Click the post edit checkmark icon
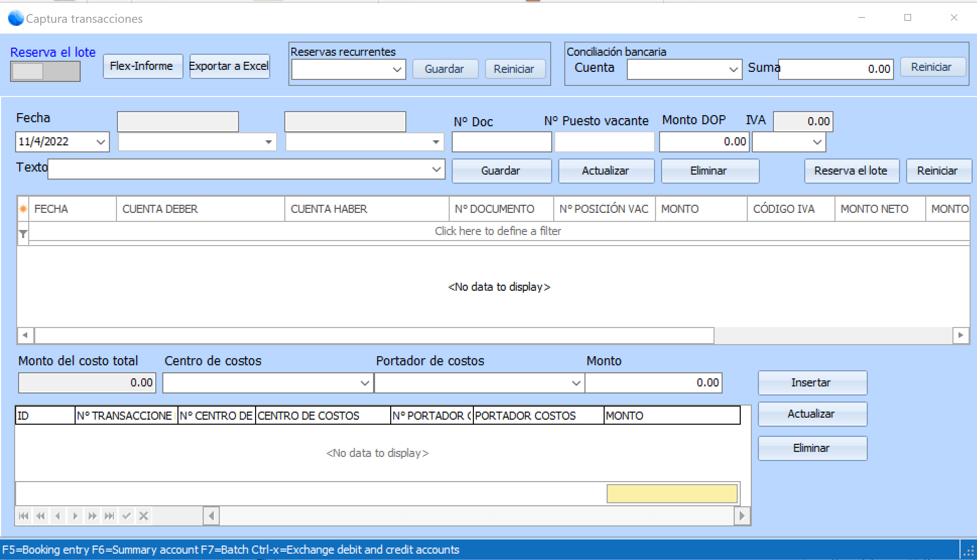977x560 pixels. [126, 516]
